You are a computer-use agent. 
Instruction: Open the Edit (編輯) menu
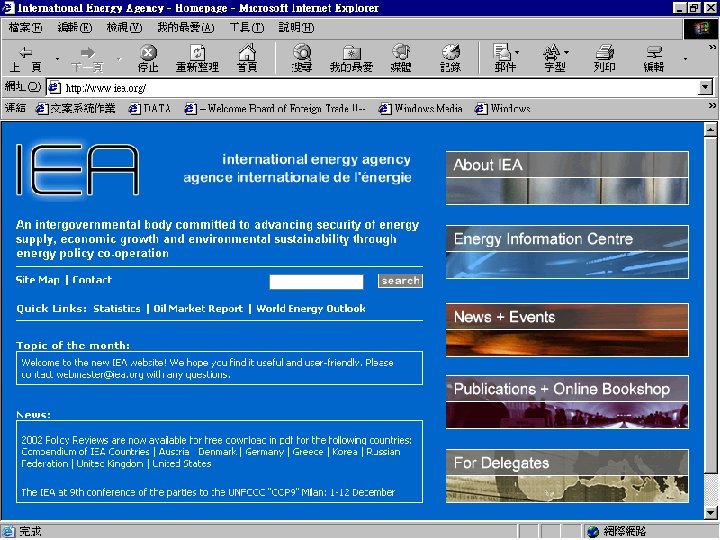point(74,28)
